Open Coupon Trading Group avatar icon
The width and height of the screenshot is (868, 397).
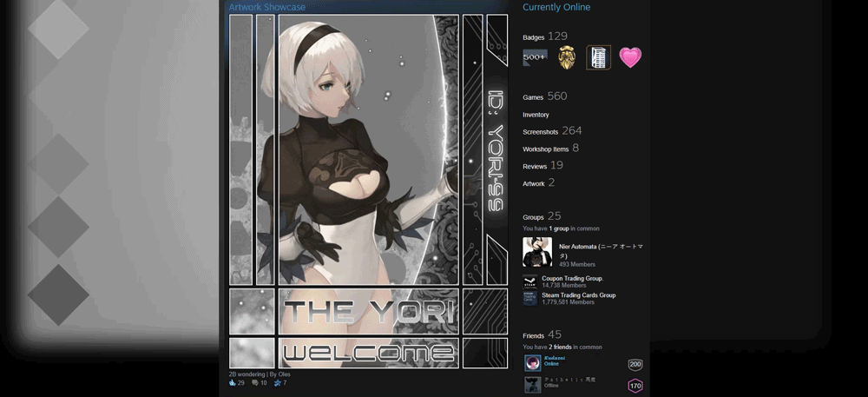point(529,281)
